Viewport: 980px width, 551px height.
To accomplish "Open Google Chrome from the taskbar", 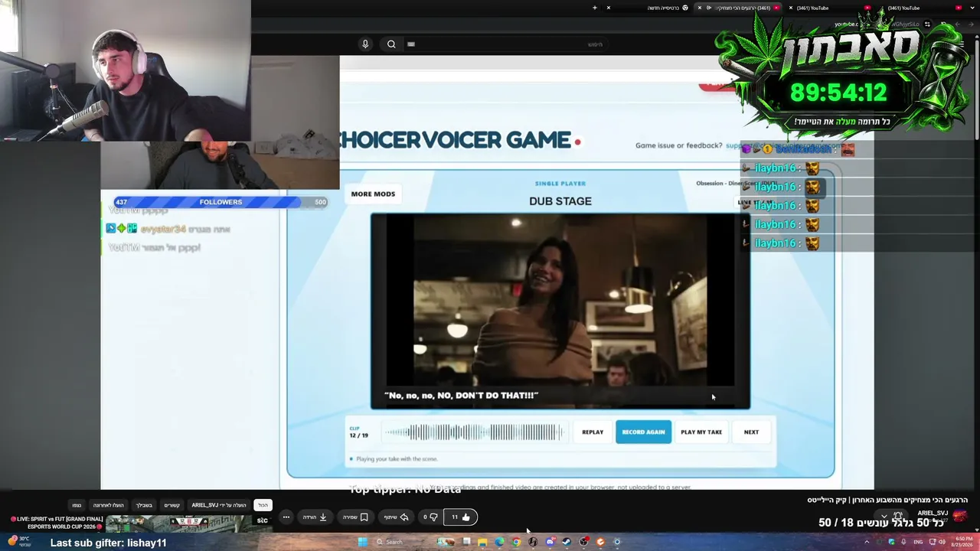I will click(516, 542).
